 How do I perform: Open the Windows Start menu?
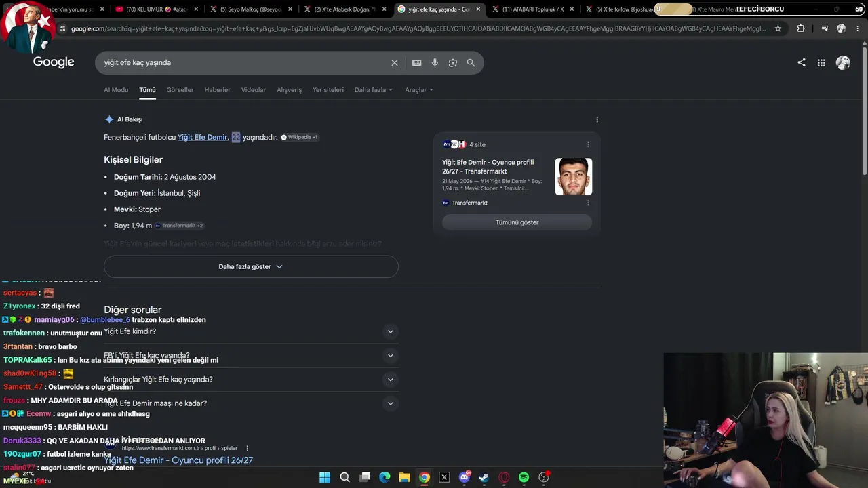click(x=325, y=477)
